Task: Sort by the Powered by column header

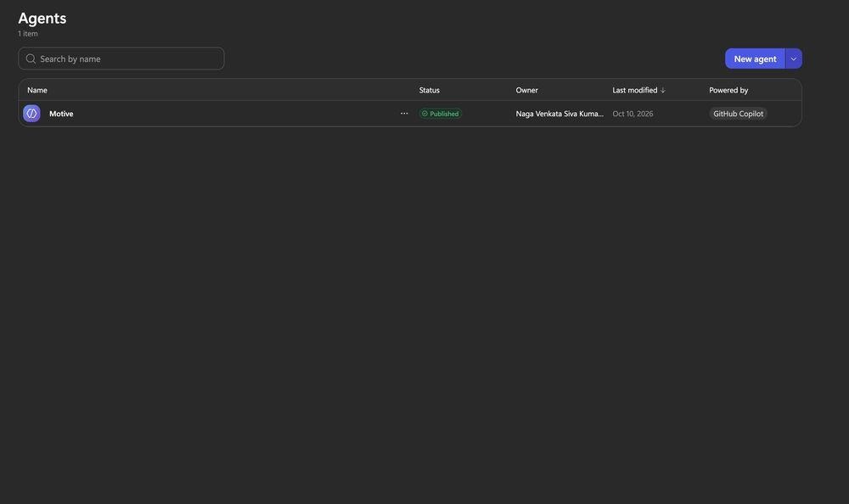Action: (x=728, y=90)
